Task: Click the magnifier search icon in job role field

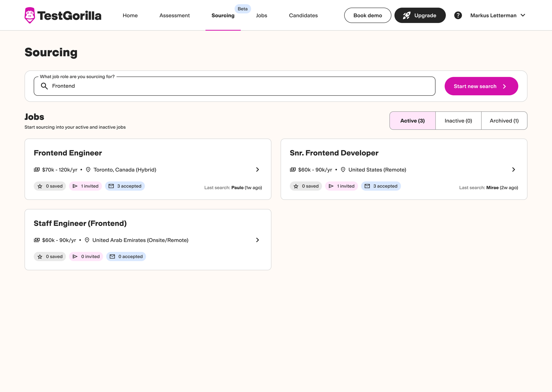Action: [x=44, y=86]
